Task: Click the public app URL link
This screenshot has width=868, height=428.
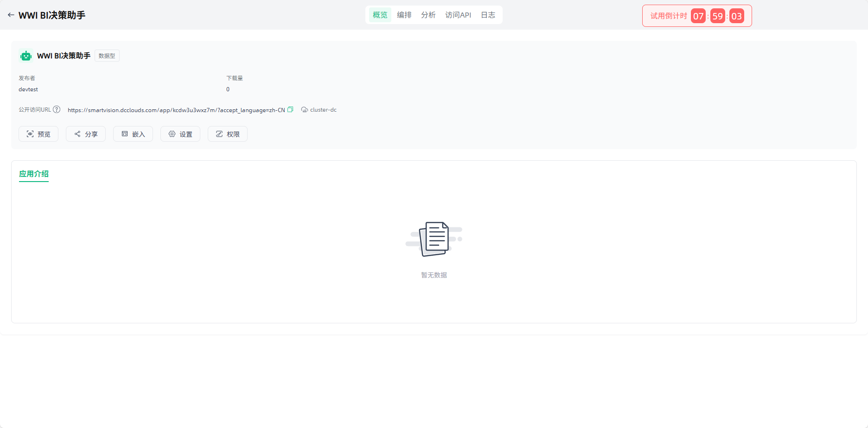Action: [x=176, y=110]
